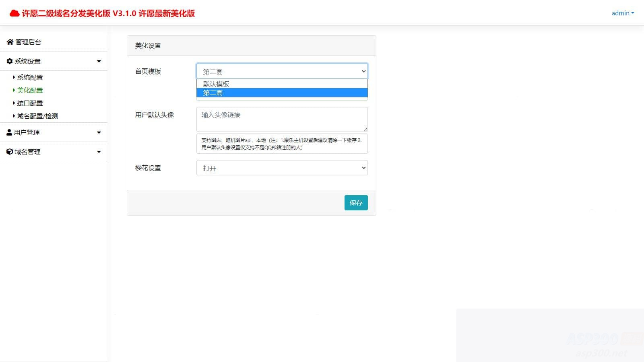Viewport: 644px width, 362px height.
Task: Click the home icon beside 管理后台
Action: coord(9,41)
